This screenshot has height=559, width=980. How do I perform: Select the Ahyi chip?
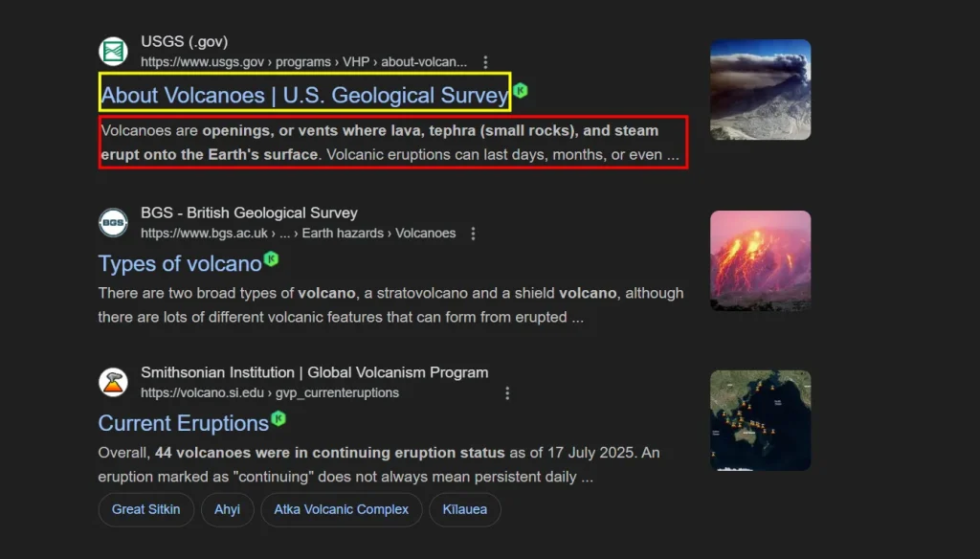tap(227, 509)
